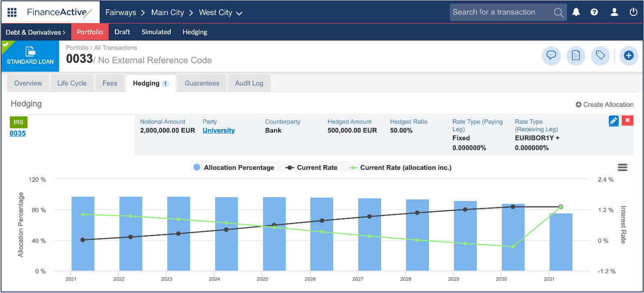Viewport: 644px width, 293px height.
Task: Open the Audit Log tab
Action: click(249, 83)
